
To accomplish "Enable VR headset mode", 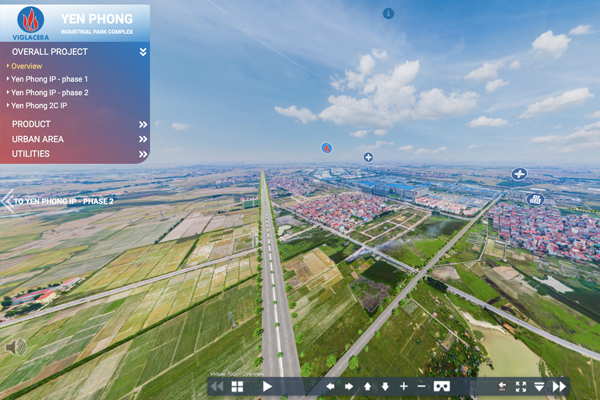I will (x=442, y=386).
